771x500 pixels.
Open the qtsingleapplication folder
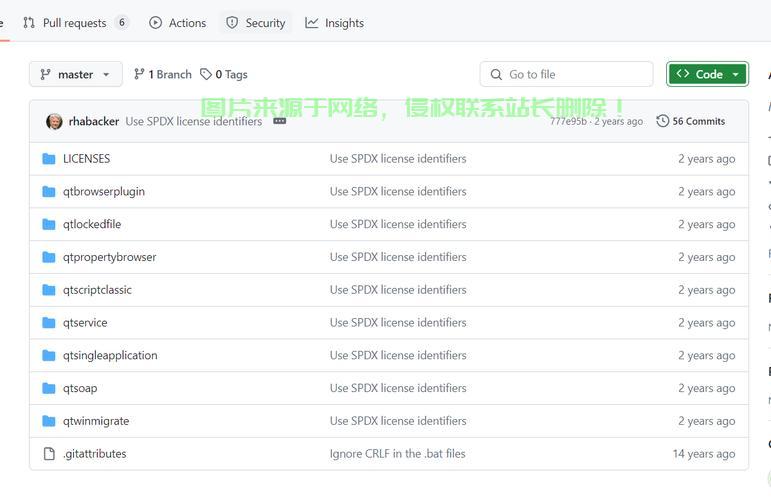tap(110, 355)
